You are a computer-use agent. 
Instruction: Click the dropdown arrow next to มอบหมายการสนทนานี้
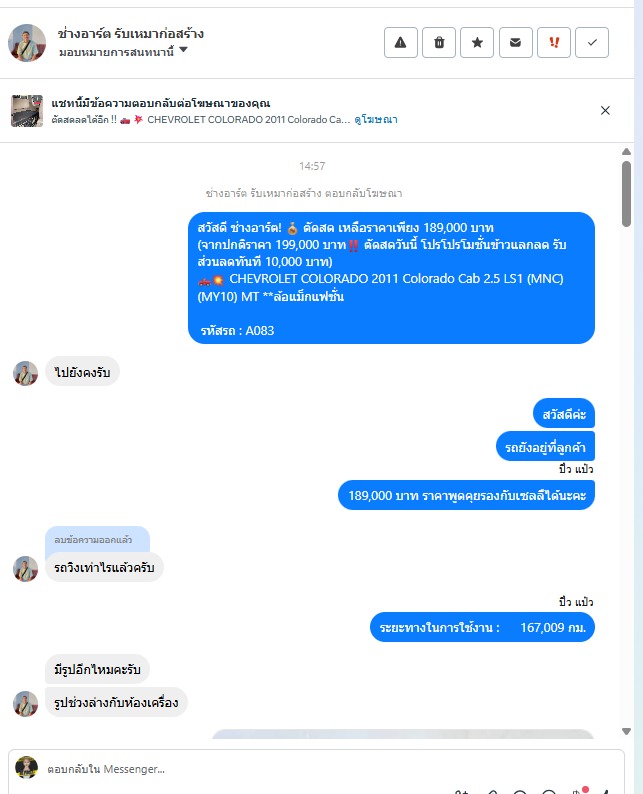click(x=183, y=50)
